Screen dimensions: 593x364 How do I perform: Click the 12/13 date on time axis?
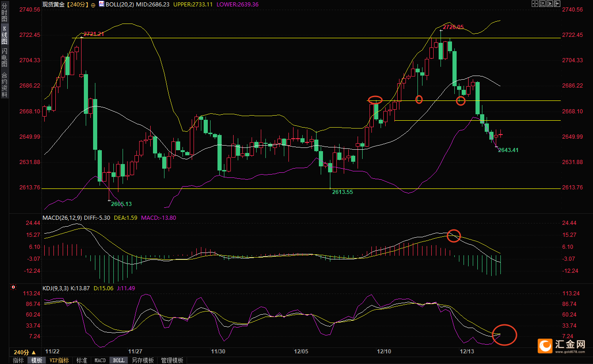[x=467, y=351]
